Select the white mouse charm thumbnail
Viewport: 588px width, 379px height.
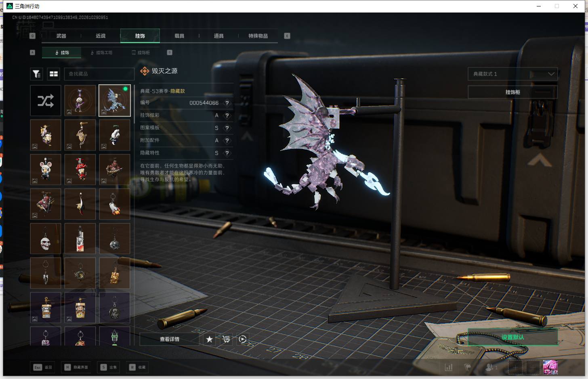(x=46, y=170)
